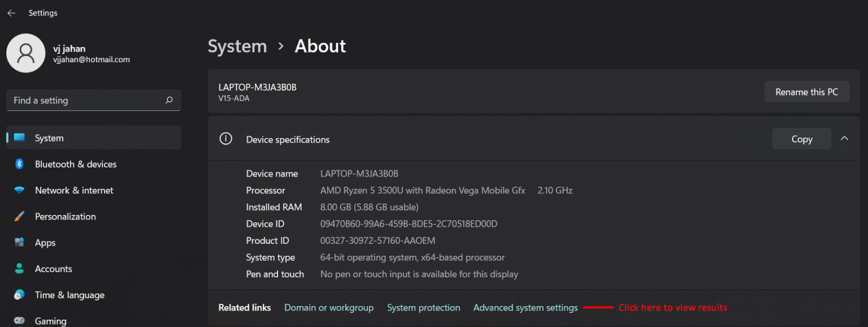Viewport: 868px width, 327px height.
Task: Open the Domain or workgroup link
Action: click(329, 307)
